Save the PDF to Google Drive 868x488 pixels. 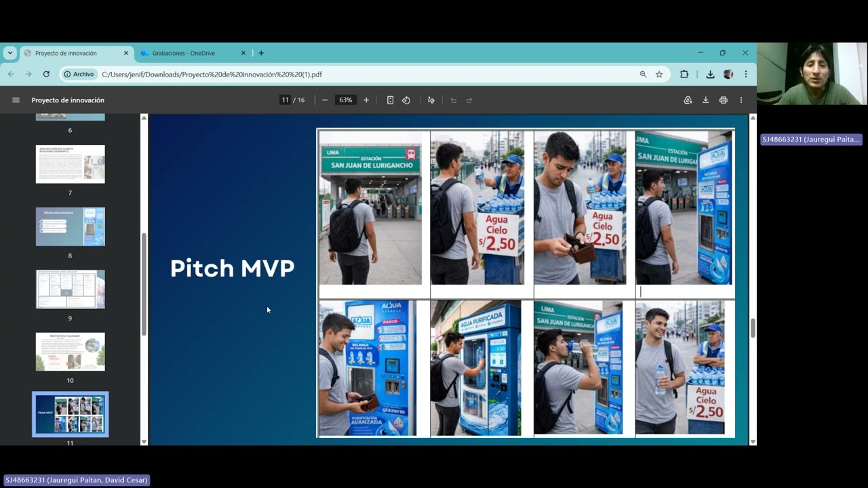coord(688,100)
